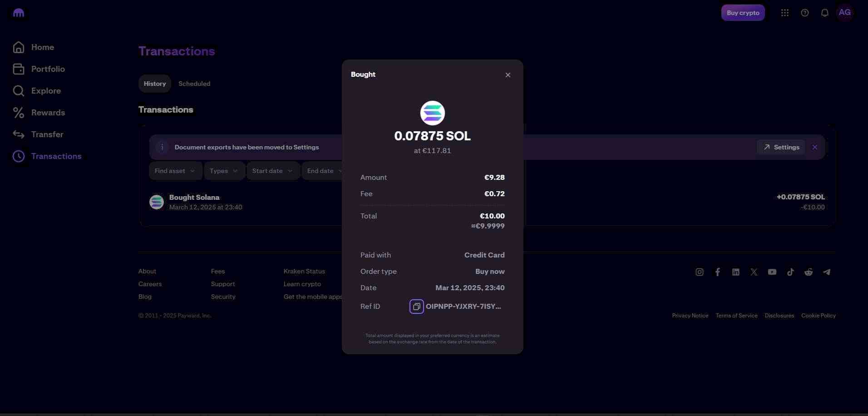The width and height of the screenshot is (868, 416).
Task: Click the Solana icon in transaction row
Action: (157, 202)
